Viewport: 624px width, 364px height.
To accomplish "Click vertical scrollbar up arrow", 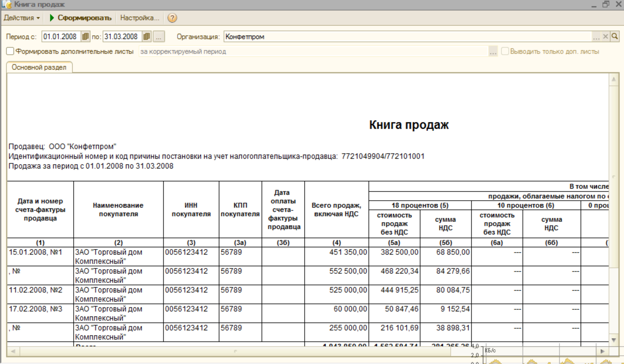I will 614,79.
